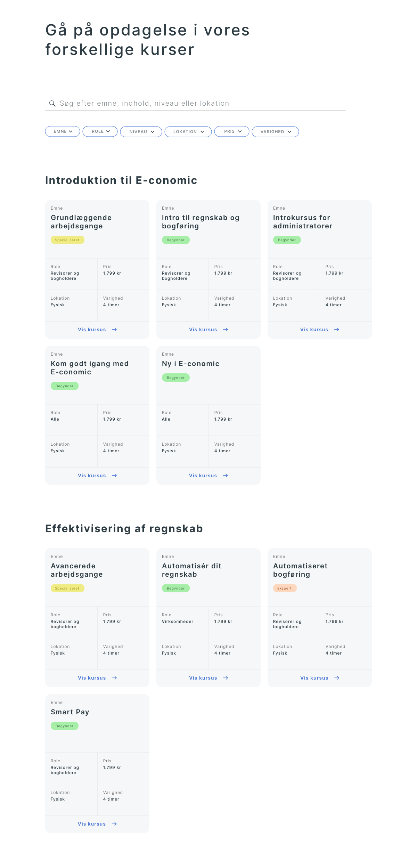This screenshot has height=868, width=417.
Task: Open the EMNE filter dropdown
Action: tap(63, 131)
